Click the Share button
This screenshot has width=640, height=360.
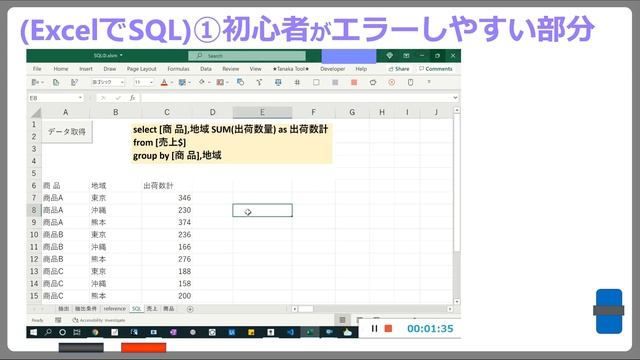399,69
